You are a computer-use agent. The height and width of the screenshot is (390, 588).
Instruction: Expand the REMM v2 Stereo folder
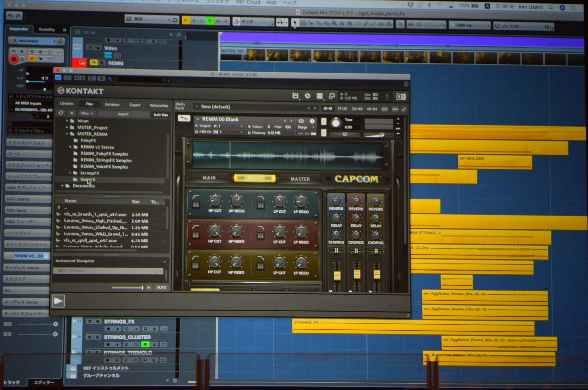[70, 147]
